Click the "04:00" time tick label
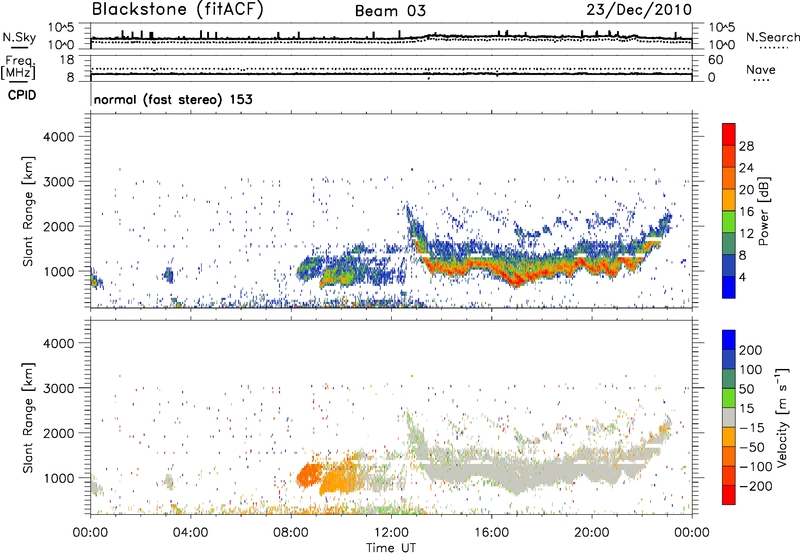The width and height of the screenshot is (800, 554). point(190,533)
